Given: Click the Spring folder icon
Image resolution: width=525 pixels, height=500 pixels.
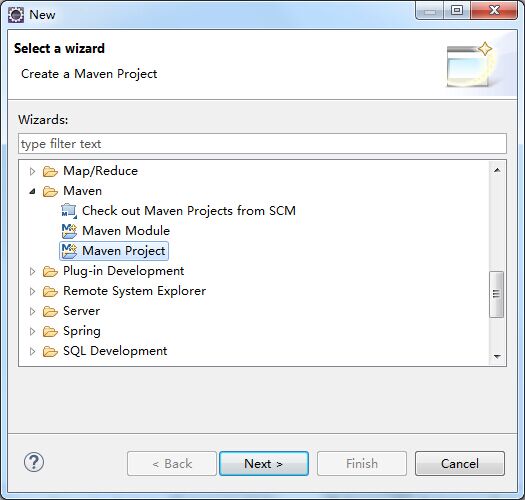Looking at the screenshot, I should coord(50,332).
